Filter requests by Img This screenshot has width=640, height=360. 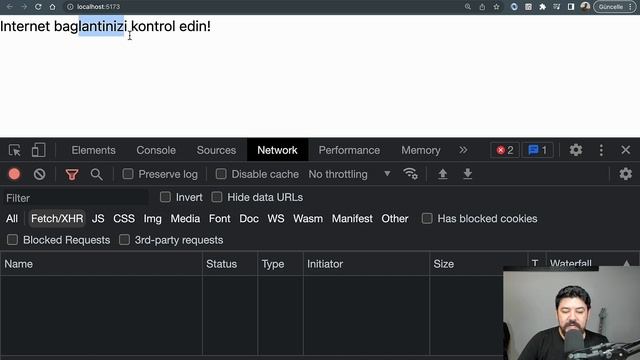(x=152, y=219)
